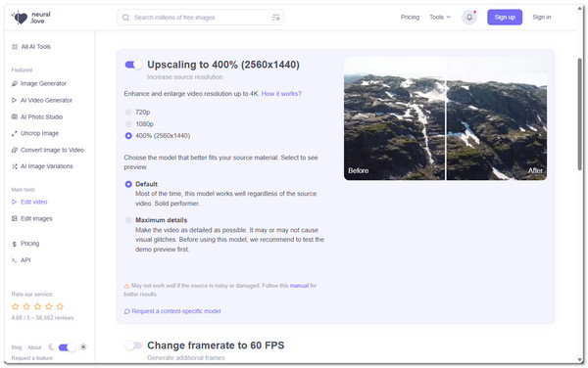The width and height of the screenshot is (588, 368).
Task: Click the Edit images picture icon
Action: coord(15,218)
